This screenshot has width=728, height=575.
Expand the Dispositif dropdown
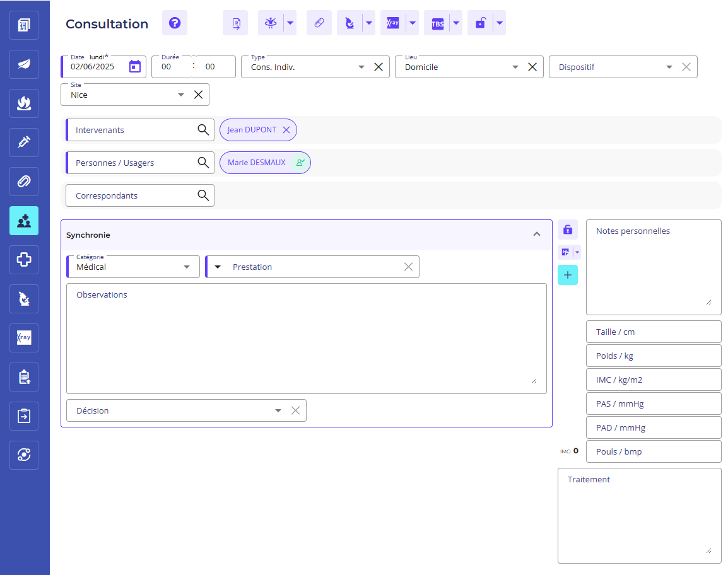tap(669, 67)
